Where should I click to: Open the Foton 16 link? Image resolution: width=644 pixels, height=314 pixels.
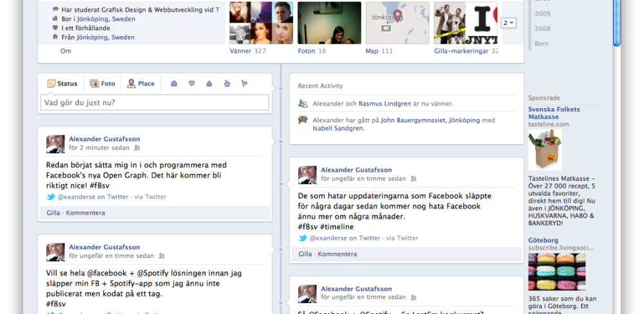312,51
